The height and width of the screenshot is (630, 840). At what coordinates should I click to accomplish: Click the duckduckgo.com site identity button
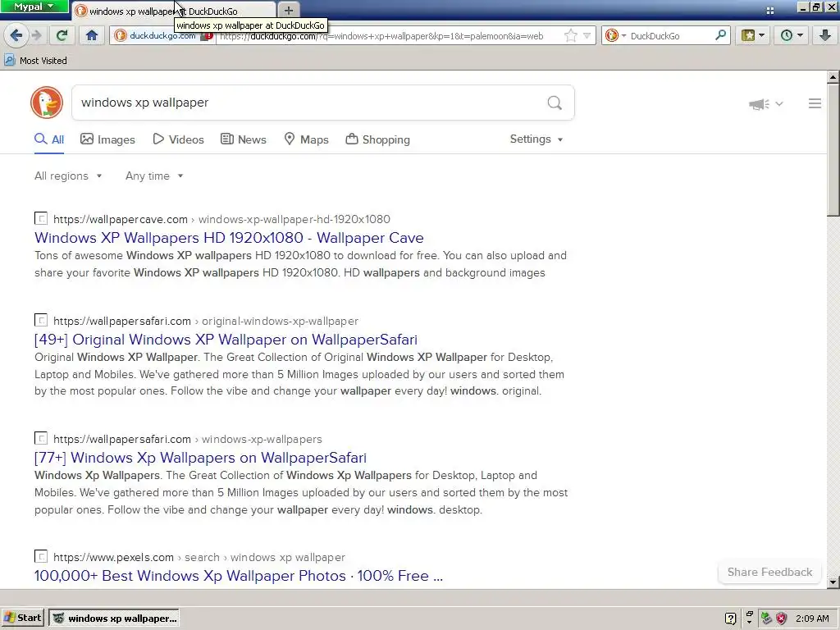pyautogui.click(x=163, y=36)
